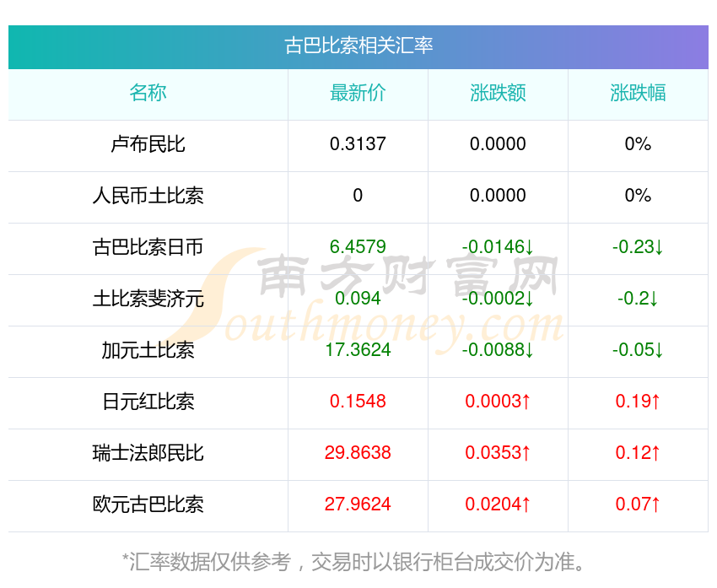Click the 卢布民比 row name
The width and height of the screenshot is (717, 588).
pyautogui.click(x=148, y=144)
